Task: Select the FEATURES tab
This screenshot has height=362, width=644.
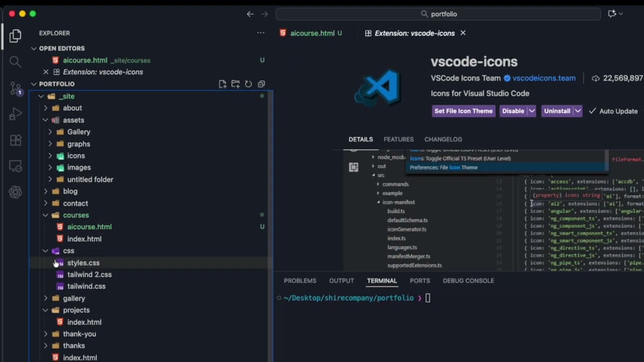Action: (x=398, y=139)
